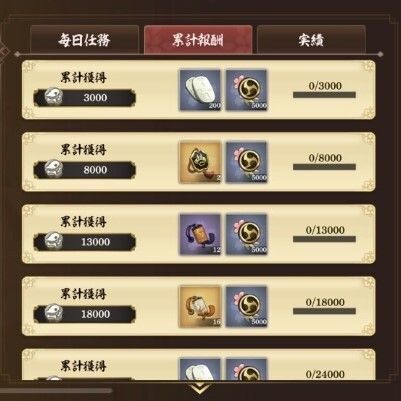401x401 pixels.
Task: Tap the orange tag reward in 18000 row
Action: pyautogui.click(x=200, y=307)
